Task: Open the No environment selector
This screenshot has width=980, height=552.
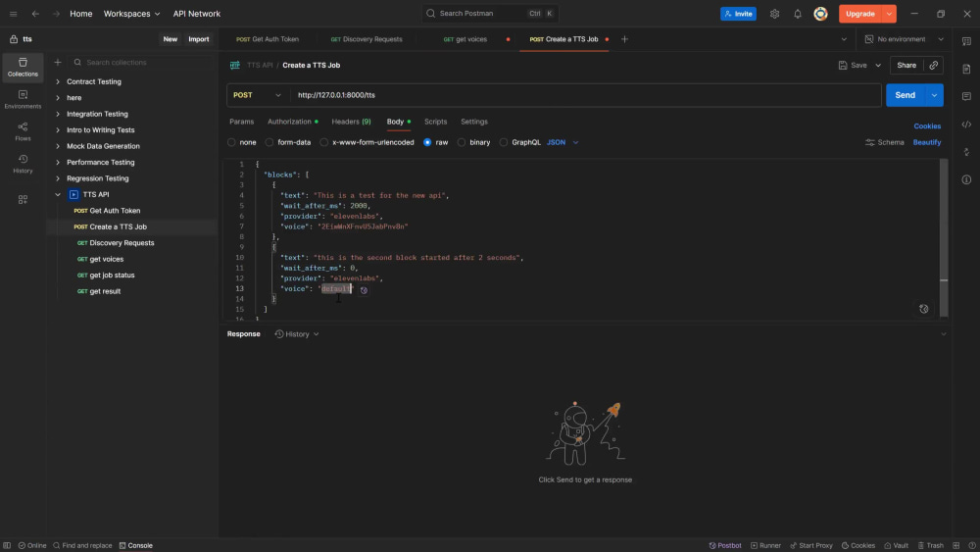Action: [904, 39]
